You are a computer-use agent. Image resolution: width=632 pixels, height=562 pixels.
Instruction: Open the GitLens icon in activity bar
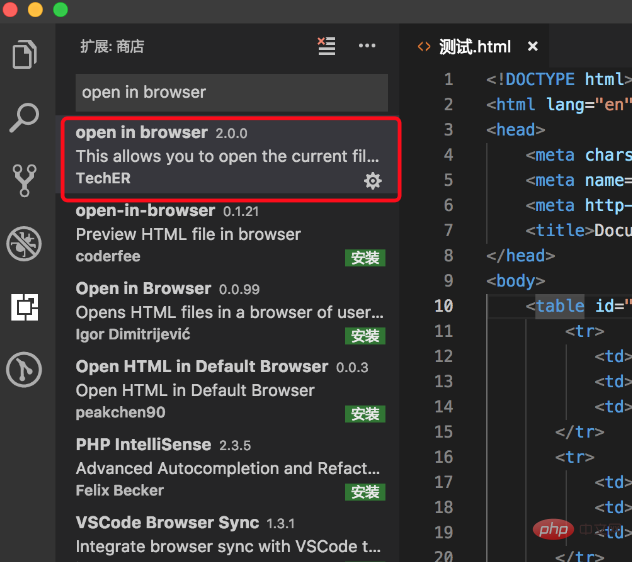[x=25, y=370]
